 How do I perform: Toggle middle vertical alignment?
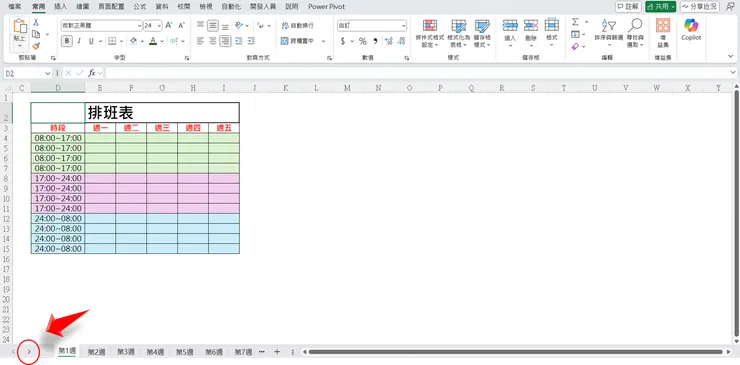click(213, 25)
